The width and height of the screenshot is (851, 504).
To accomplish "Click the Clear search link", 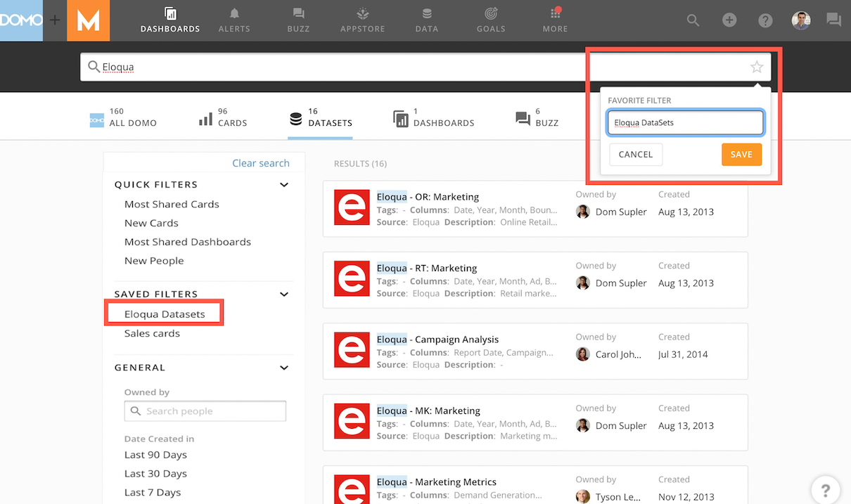I will pyautogui.click(x=261, y=163).
